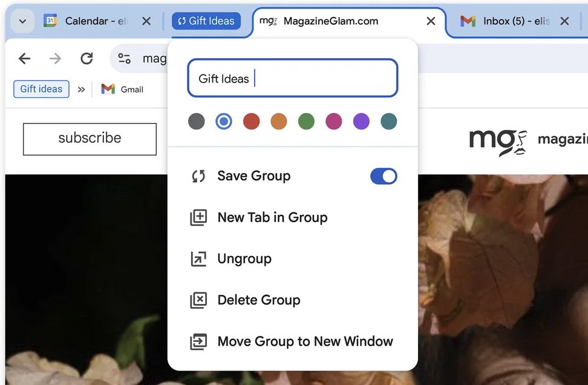Click the group name text field
Screen dimensions: 588x385
click(292, 79)
